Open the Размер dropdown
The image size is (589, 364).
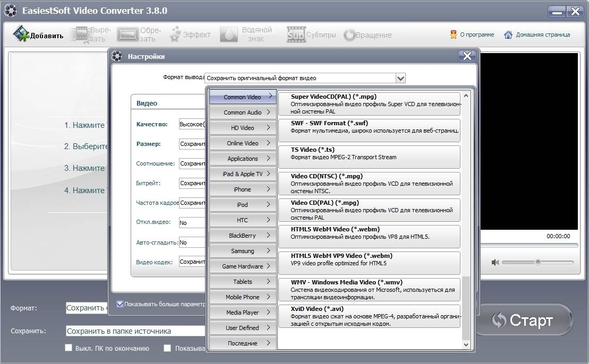click(x=192, y=144)
